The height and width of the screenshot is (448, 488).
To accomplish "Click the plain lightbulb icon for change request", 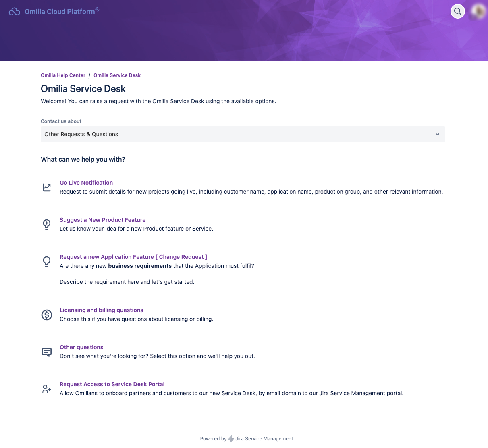I will click(47, 261).
